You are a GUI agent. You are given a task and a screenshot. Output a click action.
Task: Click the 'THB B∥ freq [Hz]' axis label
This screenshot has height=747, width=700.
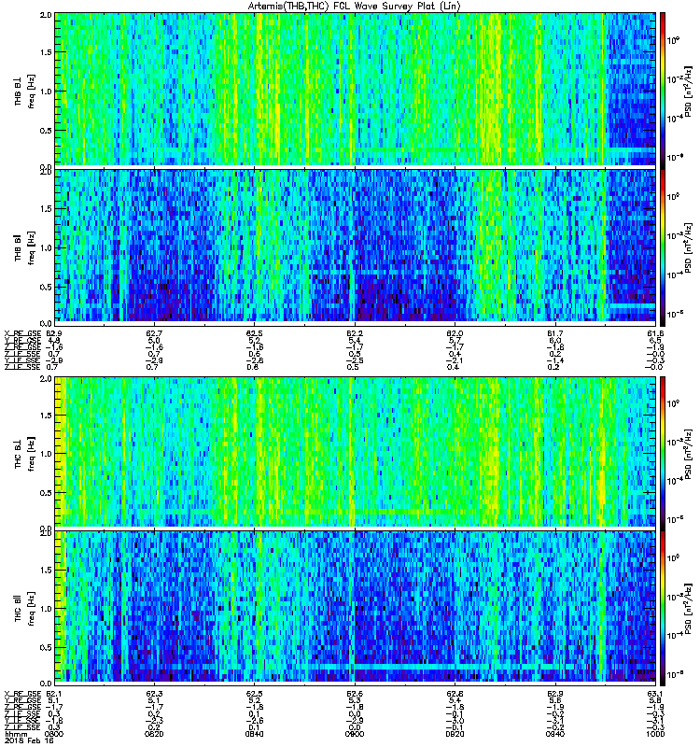coord(24,247)
